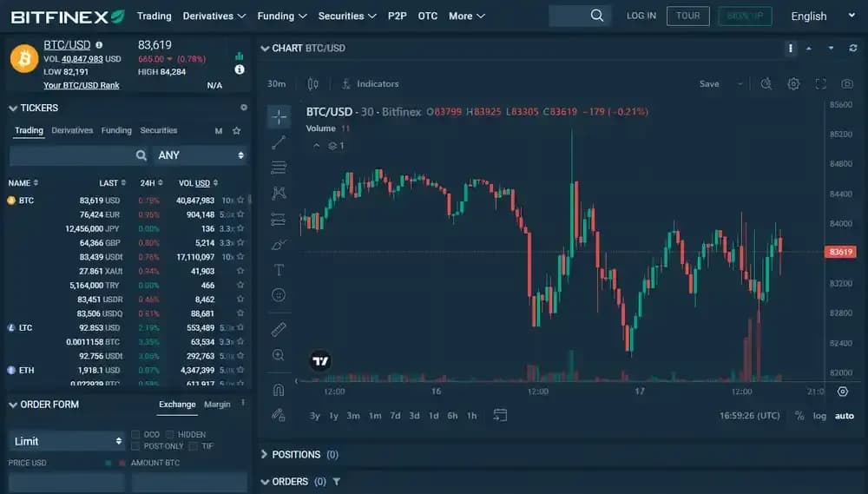Collapse the CHART panel chevron
Viewport: 868px width, 494px height.
coord(265,48)
